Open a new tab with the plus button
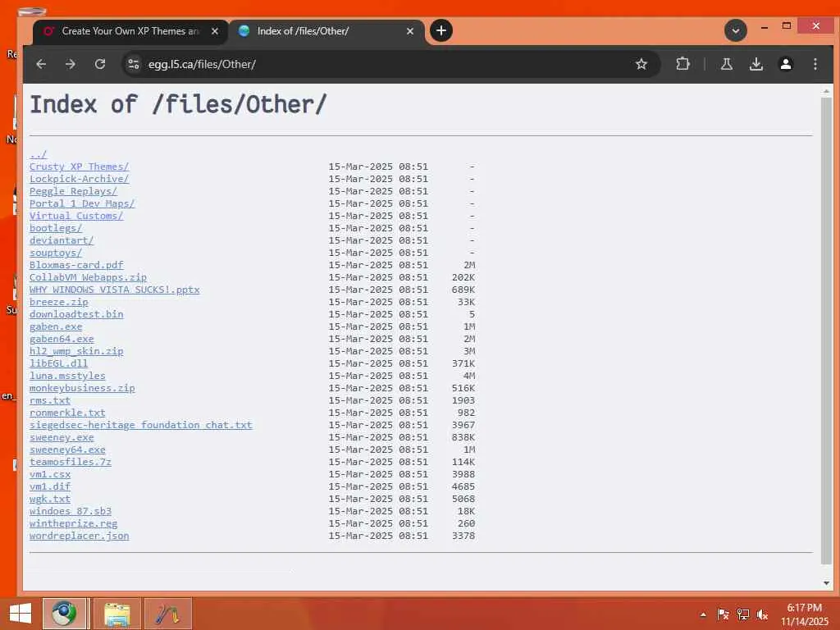Image resolution: width=840 pixels, height=630 pixels. (441, 30)
